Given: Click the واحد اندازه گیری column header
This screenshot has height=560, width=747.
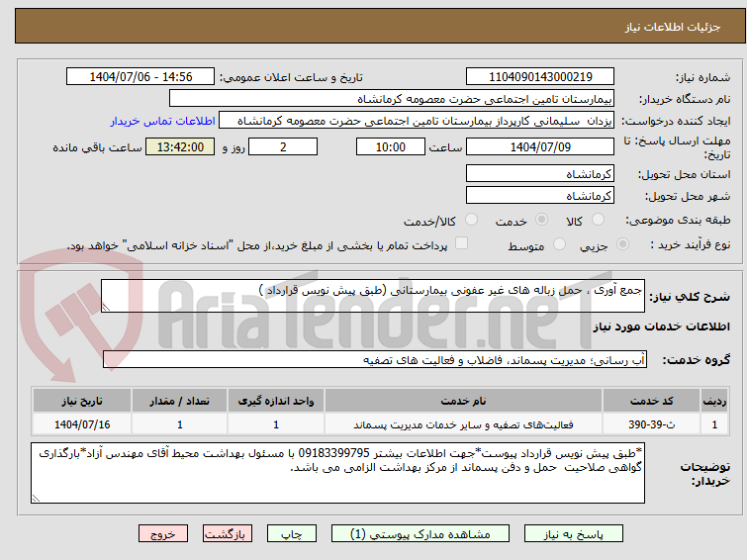Looking at the screenshot, I should pos(276,401).
